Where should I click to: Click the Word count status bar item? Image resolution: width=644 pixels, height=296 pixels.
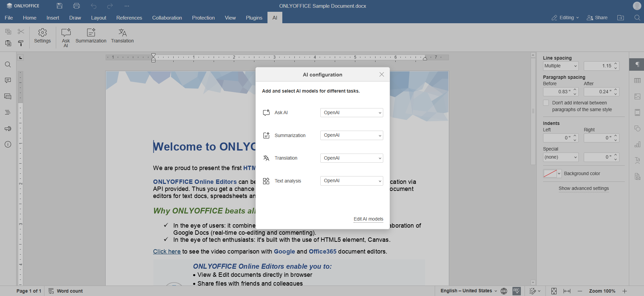tap(66, 291)
